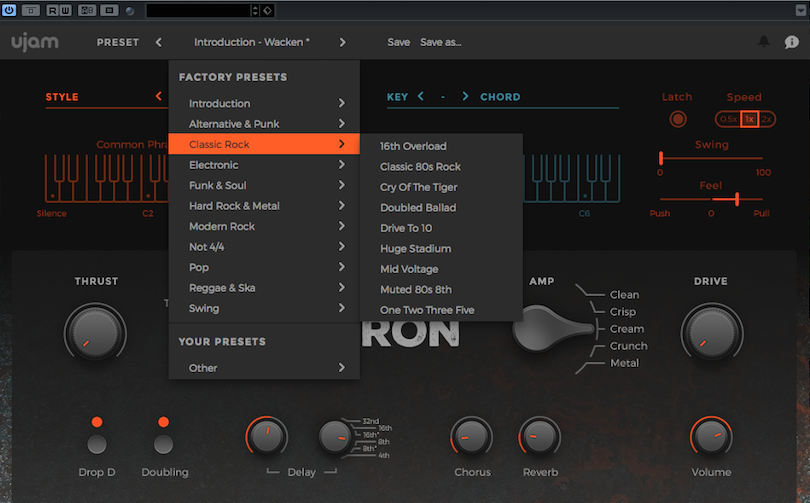The image size is (810, 503).
Task: Expand Other under Your Presets
Action: (x=264, y=368)
